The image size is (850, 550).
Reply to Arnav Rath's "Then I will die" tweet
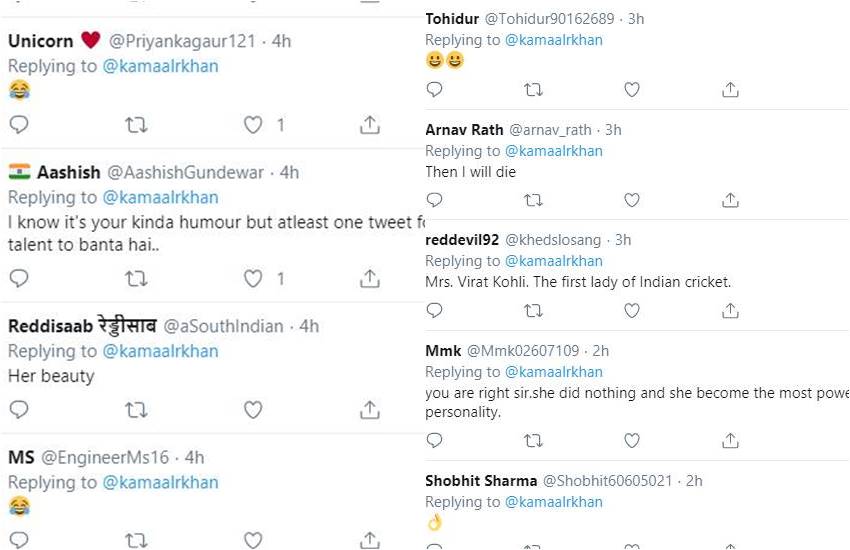pos(434,200)
